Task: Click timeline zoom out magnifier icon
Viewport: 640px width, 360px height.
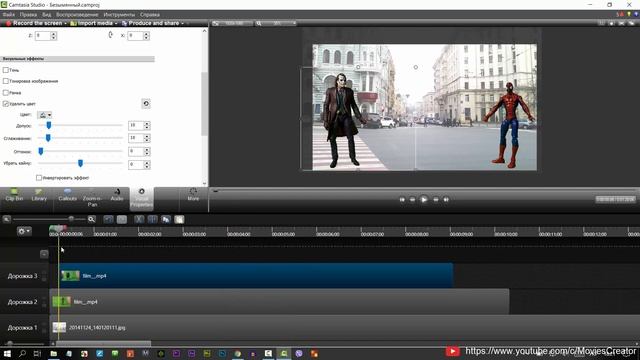Action: tap(7, 219)
